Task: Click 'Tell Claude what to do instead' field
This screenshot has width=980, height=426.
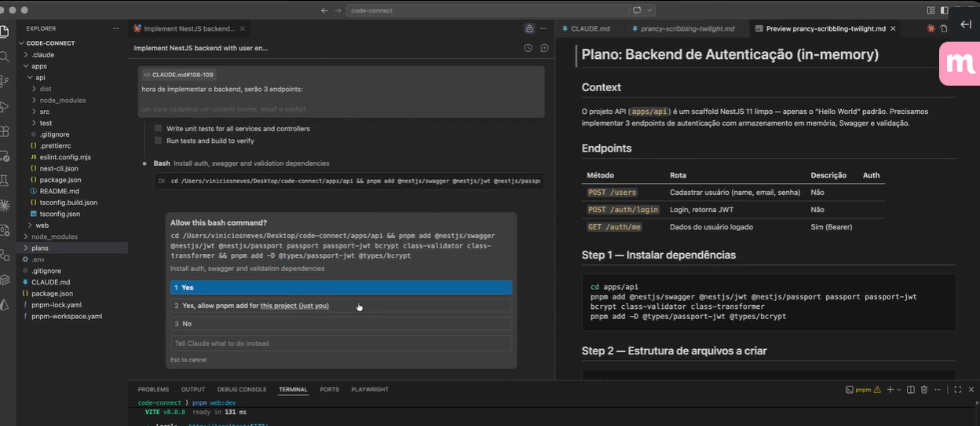Action: pos(341,343)
